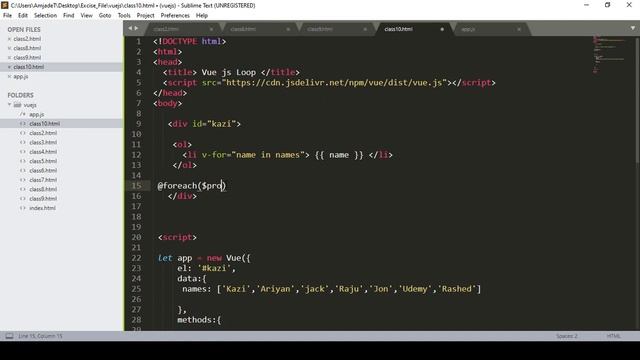640x360 pixels.
Task: Click the Vue js Loop title text
Action: [229, 72]
